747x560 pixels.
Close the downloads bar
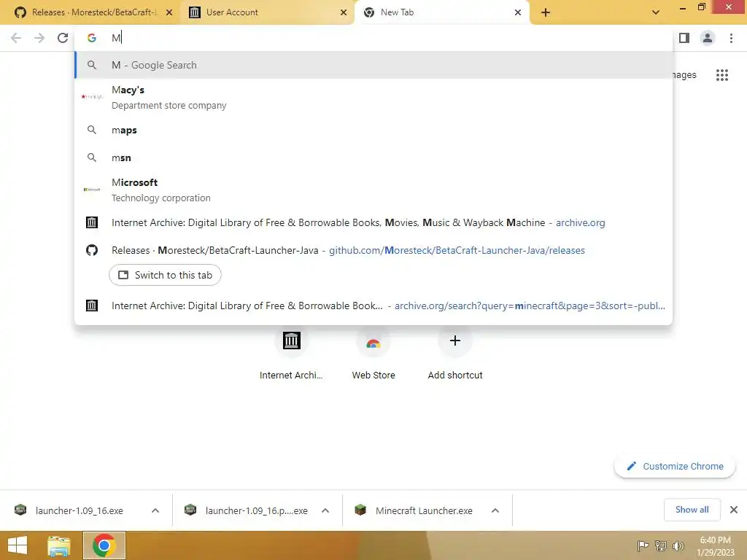click(x=734, y=510)
